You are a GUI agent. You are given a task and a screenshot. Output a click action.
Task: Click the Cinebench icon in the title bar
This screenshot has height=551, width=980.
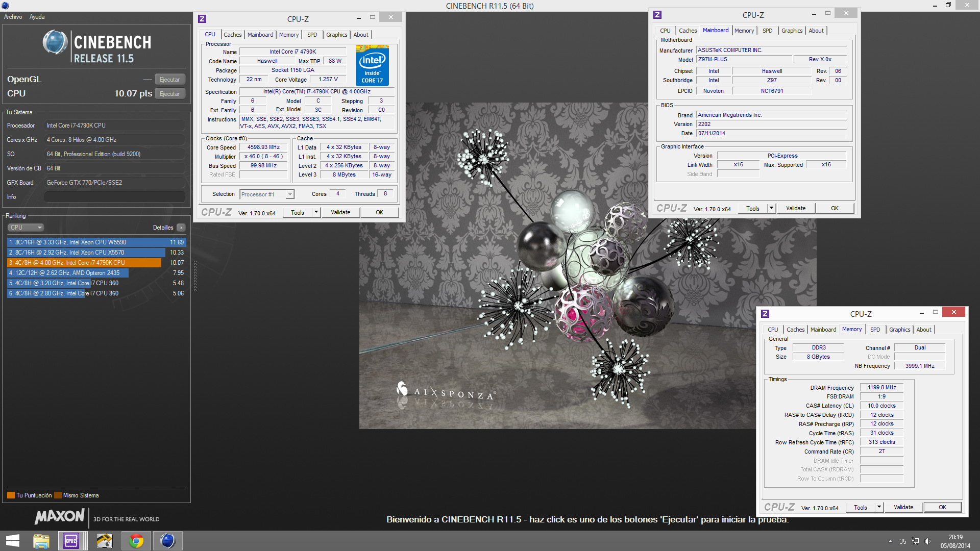(5, 6)
